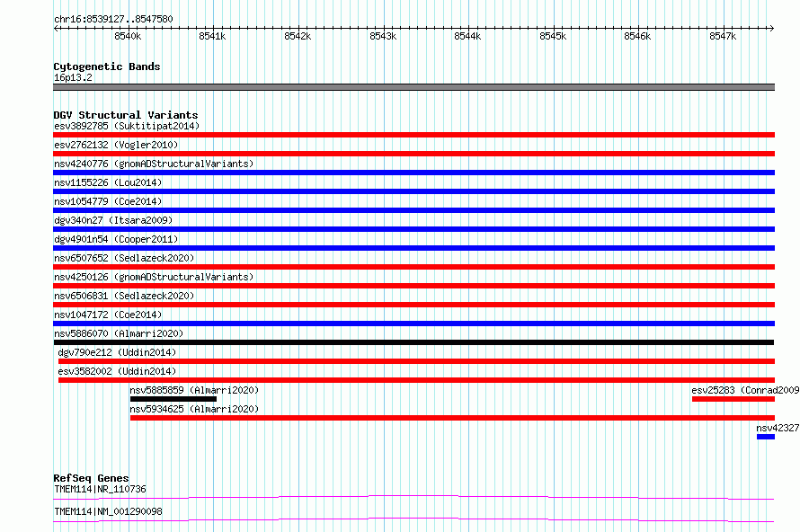Open variant esv25283 (Conrad2009 label
The height and width of the screenshot is (532, 800).
click(745, 390)
